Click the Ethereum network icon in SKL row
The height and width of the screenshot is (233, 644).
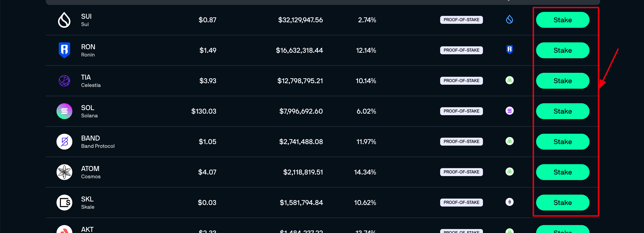tap(509, 202)
